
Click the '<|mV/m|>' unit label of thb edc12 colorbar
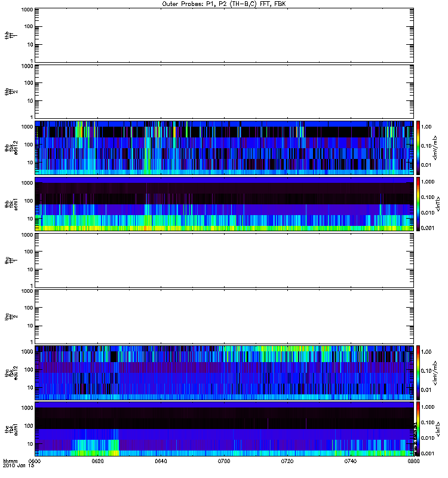[435, 148]
